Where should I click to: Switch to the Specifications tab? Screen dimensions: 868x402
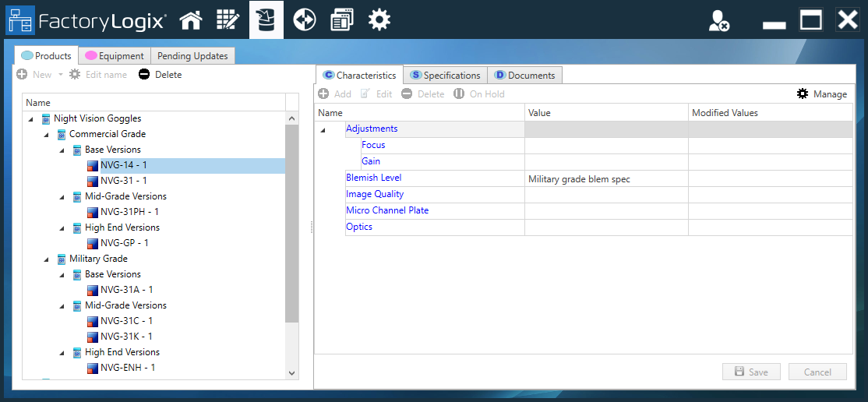[x=446, y=76]
